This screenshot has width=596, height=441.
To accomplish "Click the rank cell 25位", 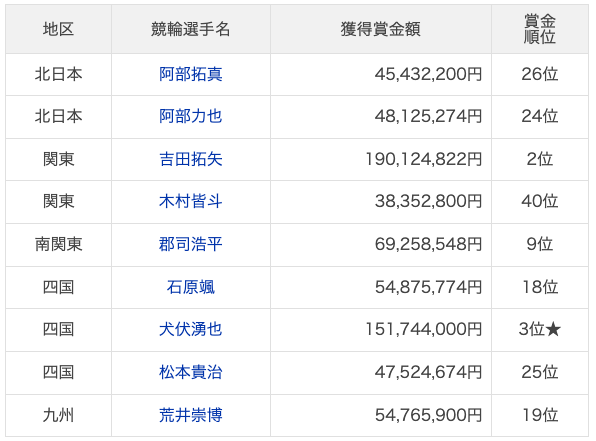I will click(540, 372).
